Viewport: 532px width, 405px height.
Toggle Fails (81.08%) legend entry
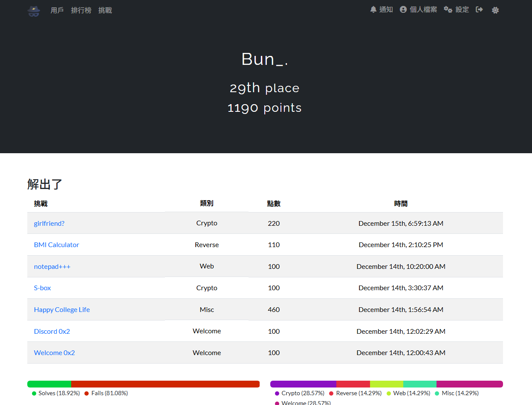(x=106, y=393)
